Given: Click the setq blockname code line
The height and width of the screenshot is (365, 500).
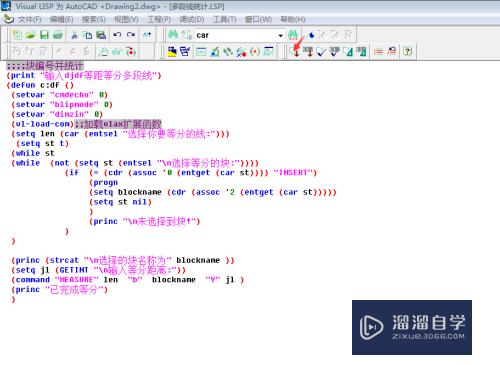Looking at the screenshot, I should [213, 192].
